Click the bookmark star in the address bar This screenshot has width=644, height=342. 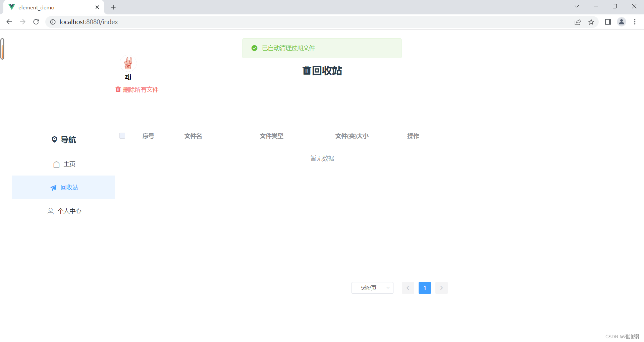591,22
